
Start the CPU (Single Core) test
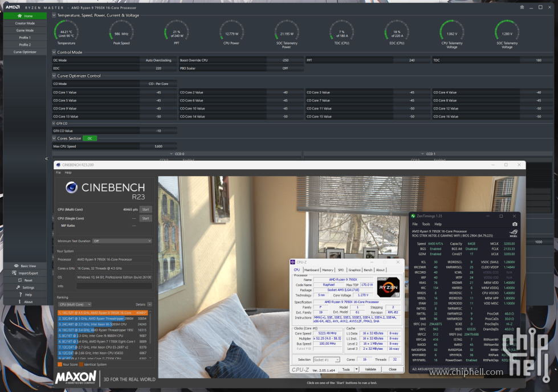145,218
